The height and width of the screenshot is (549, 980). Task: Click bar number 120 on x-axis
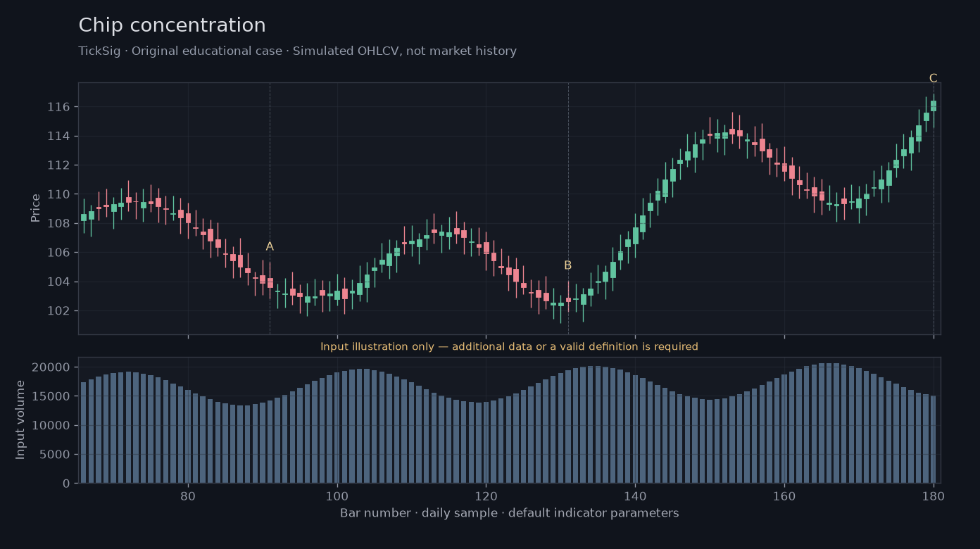(x=486, y=496)
